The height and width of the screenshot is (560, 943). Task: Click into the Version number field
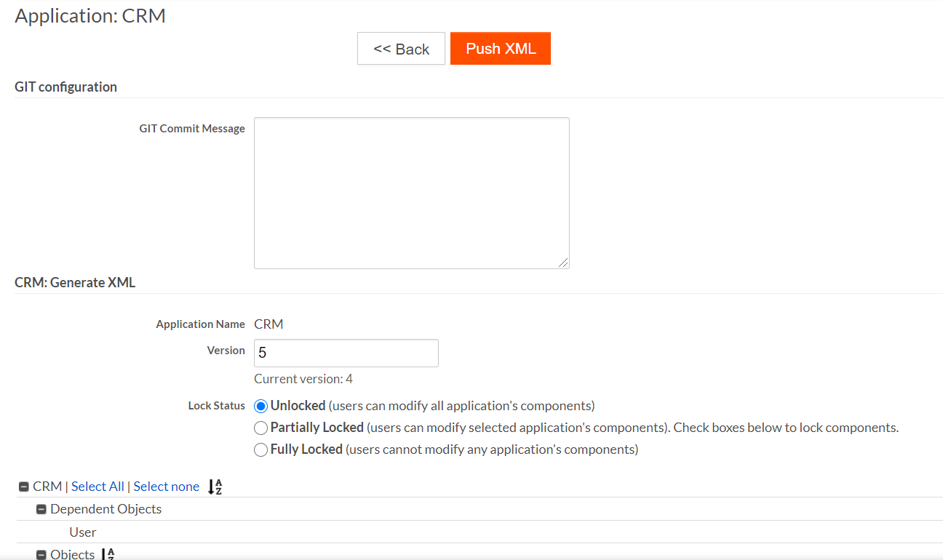click(x=346, y=353)
